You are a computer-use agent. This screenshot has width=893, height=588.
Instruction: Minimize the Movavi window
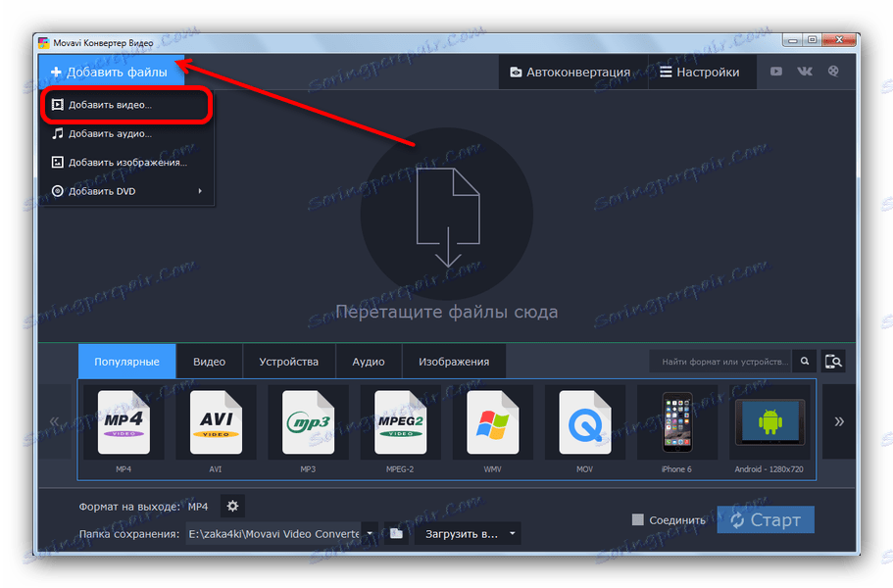[792, 40]
